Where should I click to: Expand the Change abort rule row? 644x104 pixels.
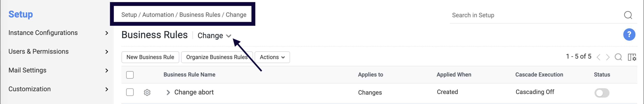point(168,92)
